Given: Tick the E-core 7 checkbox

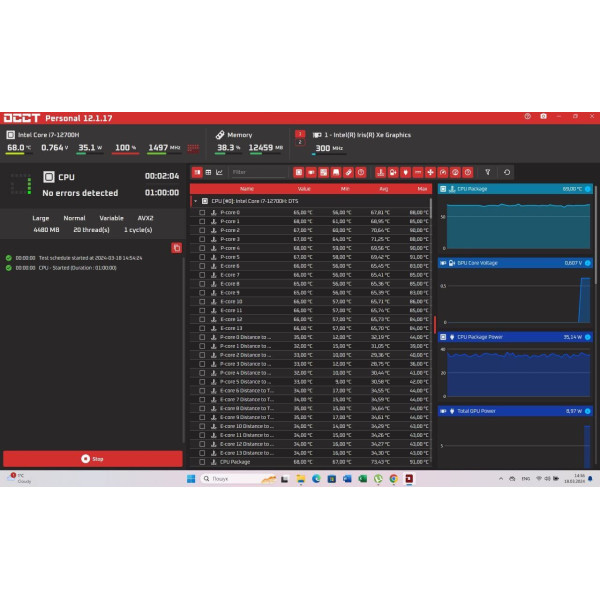Looking at the screenshot, I should click(x=202, y=275).
